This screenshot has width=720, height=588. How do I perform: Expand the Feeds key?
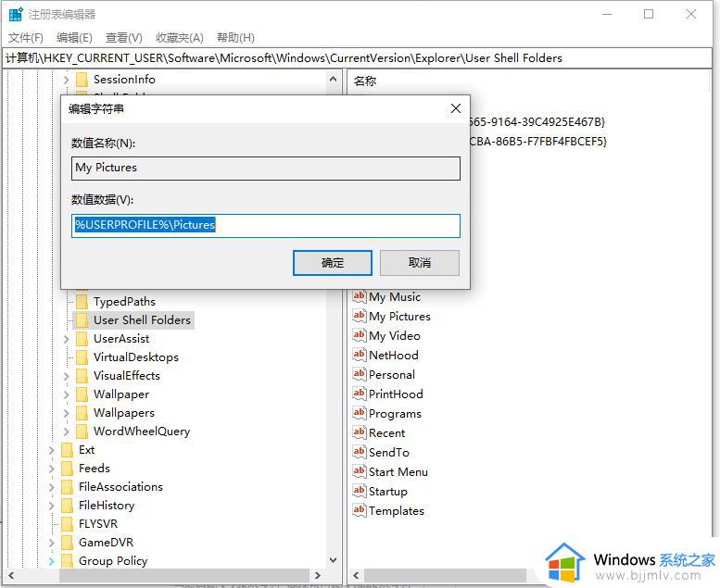[52, 469]
